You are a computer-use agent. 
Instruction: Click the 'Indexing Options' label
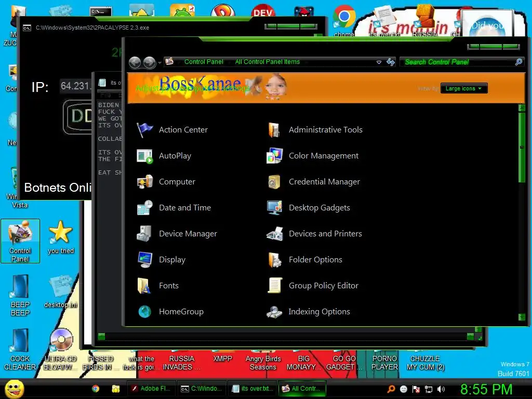pos(319,312)
